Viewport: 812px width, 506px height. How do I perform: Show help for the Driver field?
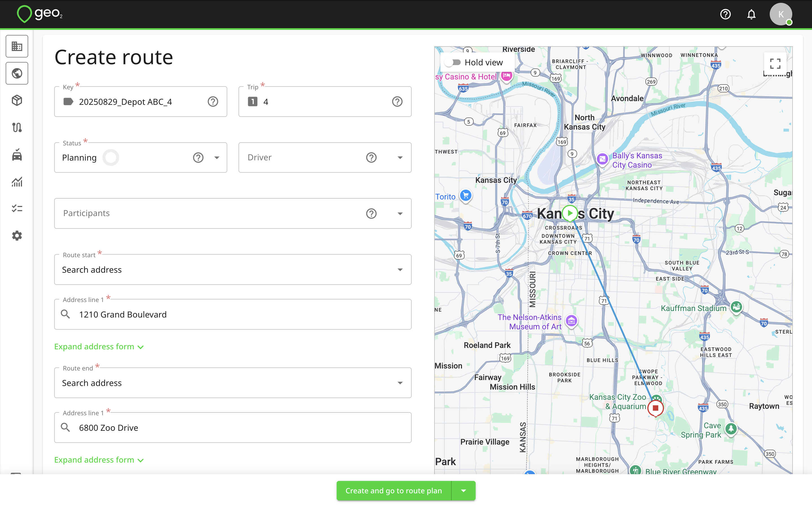point(371,157)
